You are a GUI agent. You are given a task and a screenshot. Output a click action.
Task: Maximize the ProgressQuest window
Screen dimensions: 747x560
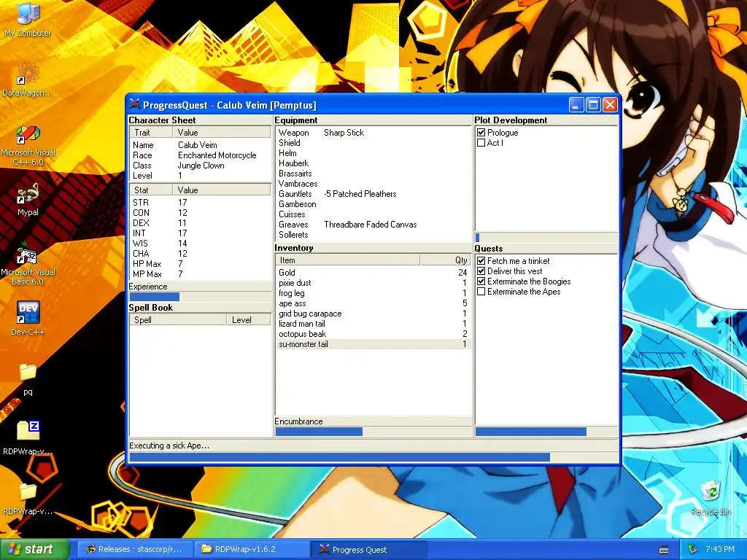[593, 105]
